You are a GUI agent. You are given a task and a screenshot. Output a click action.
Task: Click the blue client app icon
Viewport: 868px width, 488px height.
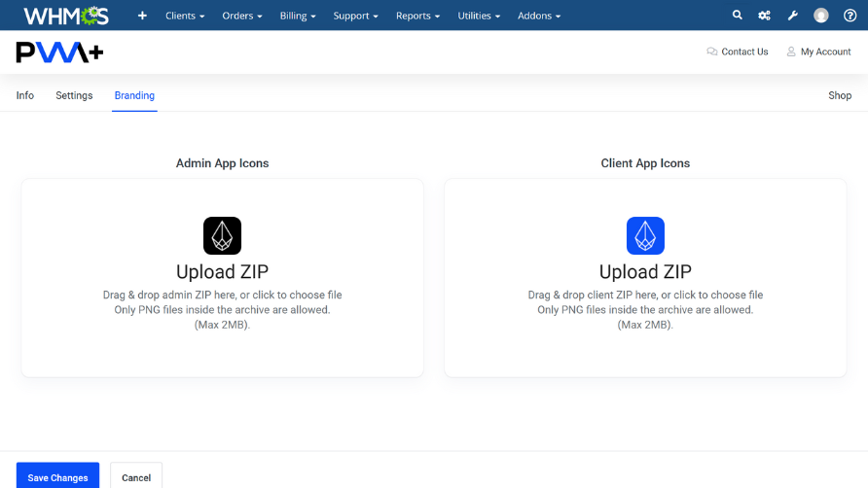[x=645, y=236]
